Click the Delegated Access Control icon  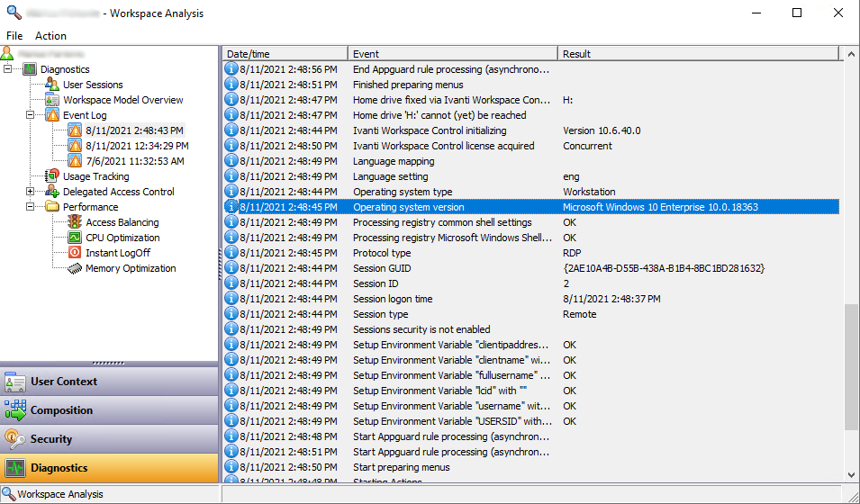point(52,192)
